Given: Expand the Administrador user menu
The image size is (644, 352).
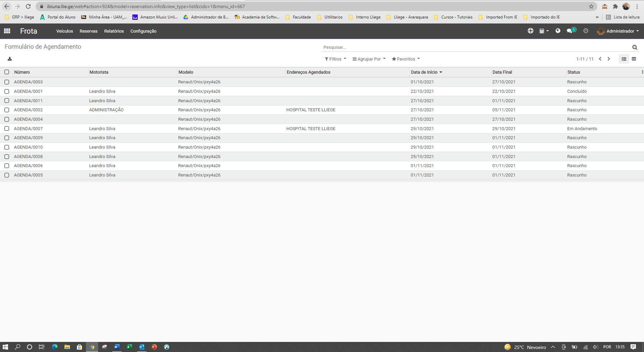Looking at the screenshot, I should click(618, 31).
